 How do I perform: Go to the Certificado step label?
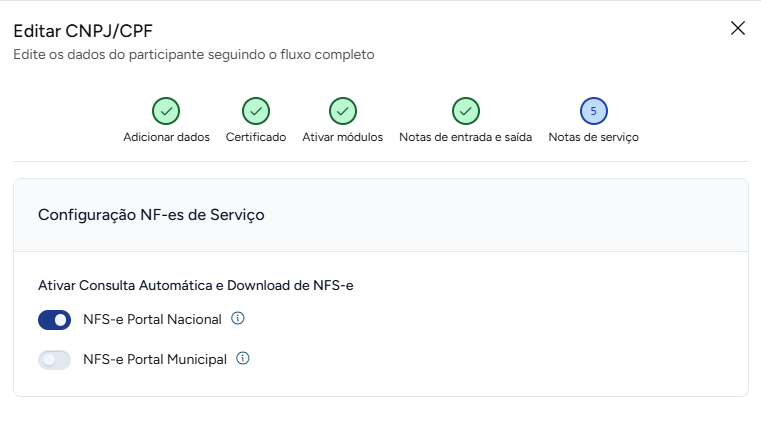coord(256,137)
